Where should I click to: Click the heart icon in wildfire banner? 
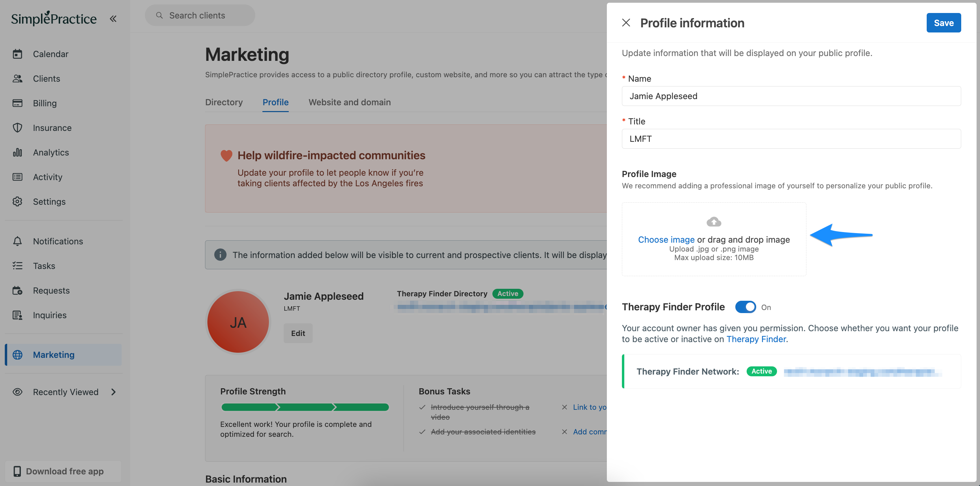(x=226, y=156)
